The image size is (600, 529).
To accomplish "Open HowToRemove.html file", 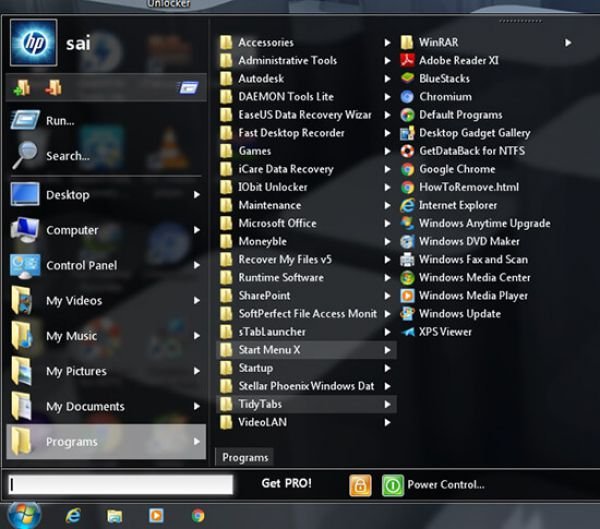I will pos(460,187).
